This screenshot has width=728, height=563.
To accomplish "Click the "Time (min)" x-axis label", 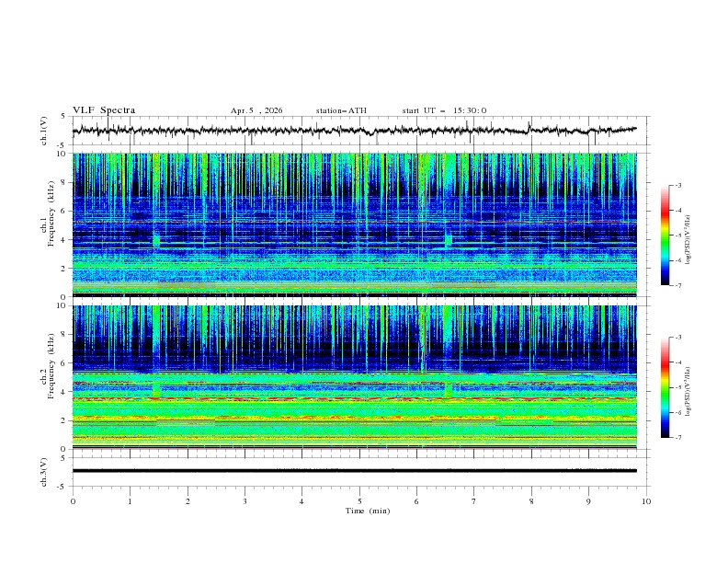I will tap(368, 511).
